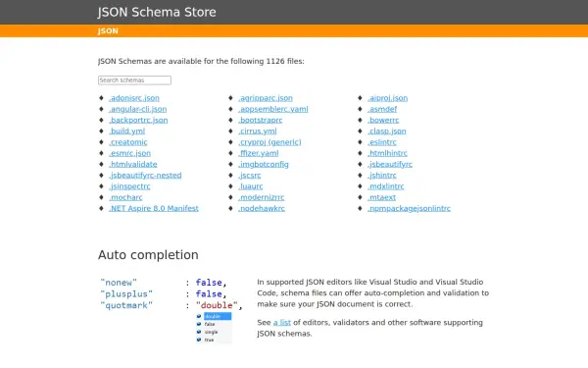Open the .backportrc.json schema link
The width and height of the screenshot is (588, 368).
coord(138,120)
